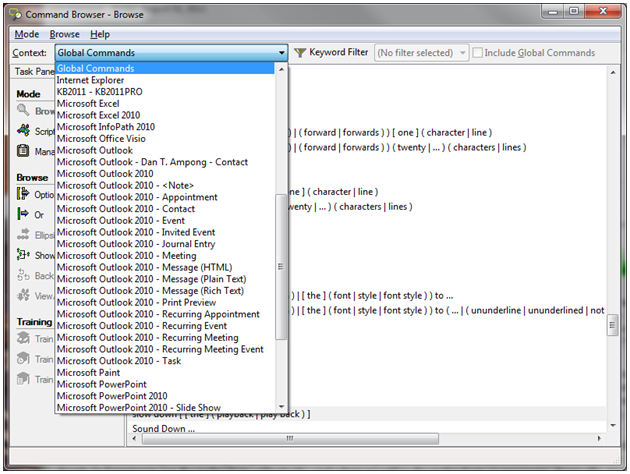Select Outlook 2010 - Recurring Event
630x474 pixels.
tap(165, 325)
